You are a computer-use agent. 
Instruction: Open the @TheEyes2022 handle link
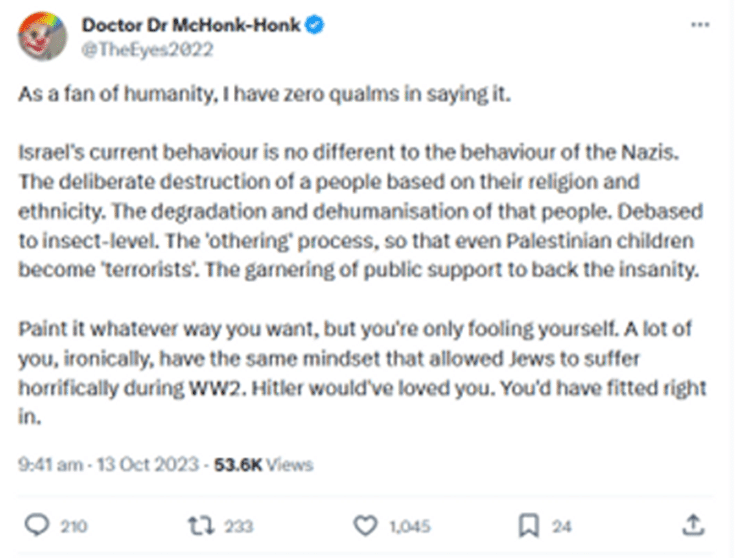pos(147,50)
